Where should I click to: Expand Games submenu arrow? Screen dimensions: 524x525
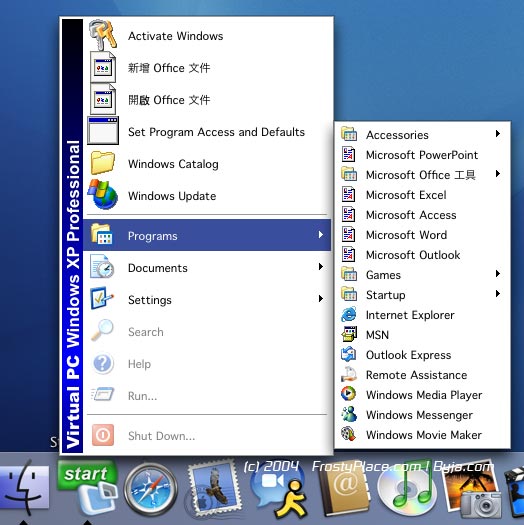point(498,274)
